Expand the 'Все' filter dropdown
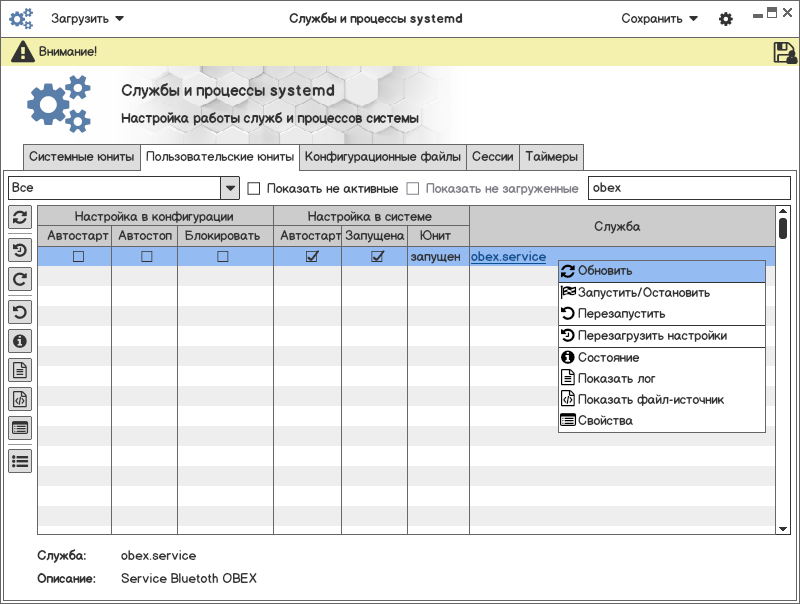The width and height of the screenshot is (800, 604). [x=229, y=188]
